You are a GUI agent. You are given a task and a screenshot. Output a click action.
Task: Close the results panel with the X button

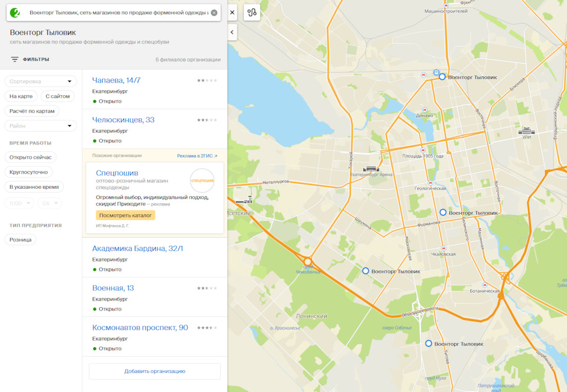click(x=232, y=12)
